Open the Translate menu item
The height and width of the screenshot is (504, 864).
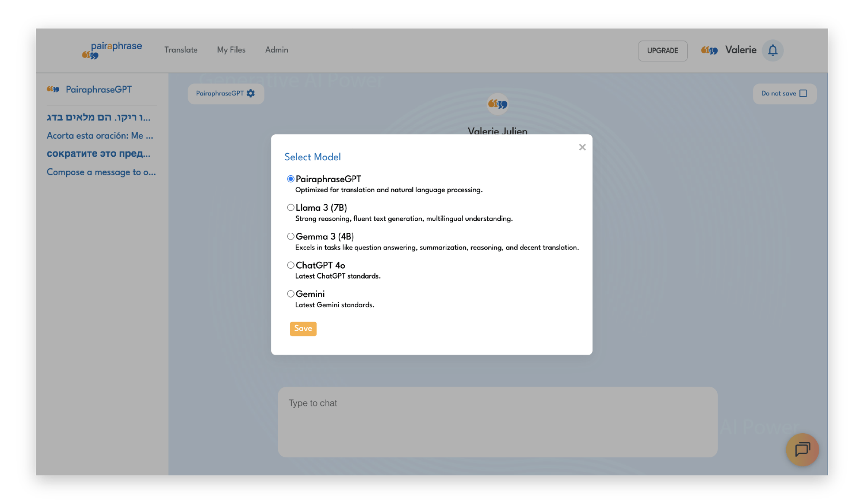coord(181,50)
